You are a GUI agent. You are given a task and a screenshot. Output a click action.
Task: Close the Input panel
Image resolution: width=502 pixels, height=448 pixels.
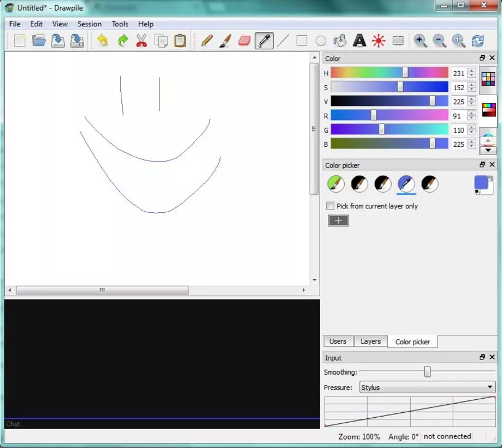click(492, 357)
